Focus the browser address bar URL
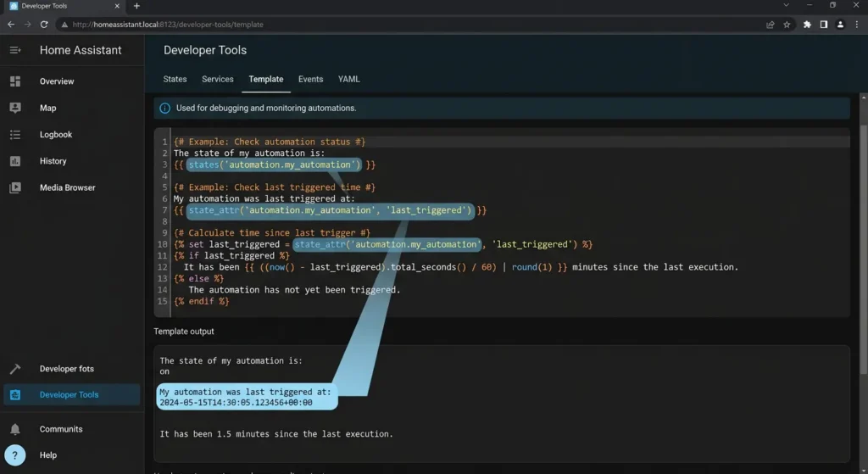 tap(168, 25)
